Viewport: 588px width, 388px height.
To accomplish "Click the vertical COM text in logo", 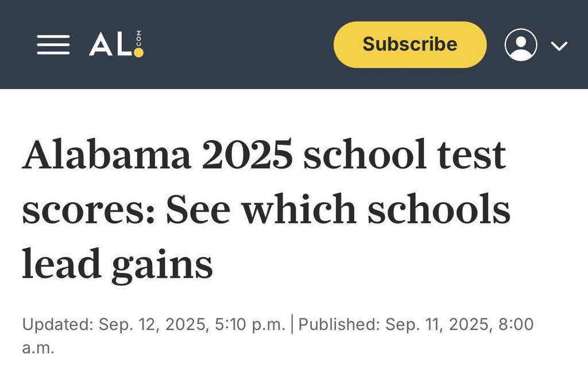I will pos(138,39).
